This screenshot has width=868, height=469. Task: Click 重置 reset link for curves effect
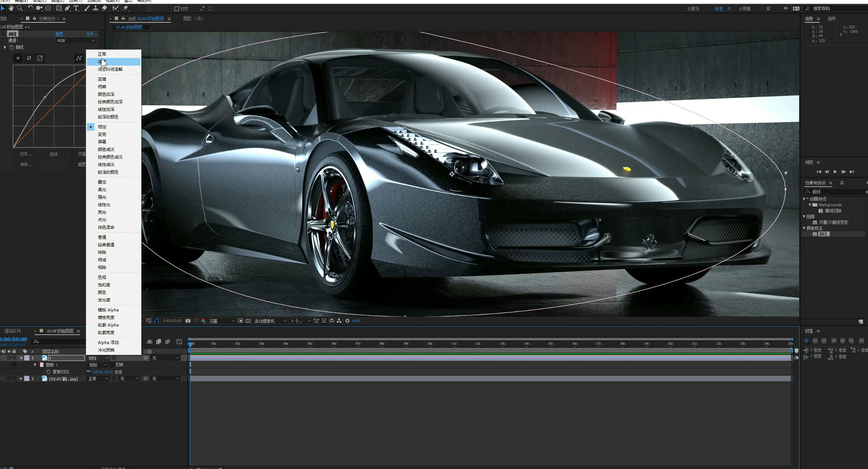tap(59, 34)
